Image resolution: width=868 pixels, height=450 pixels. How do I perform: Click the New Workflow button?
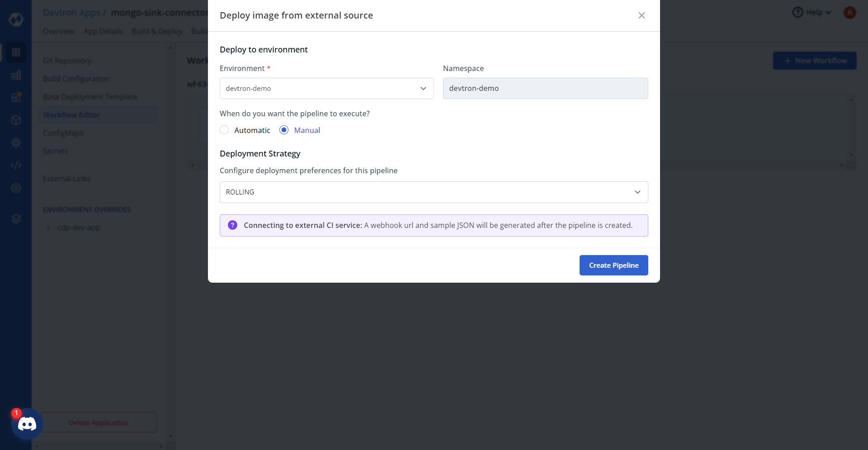click(815, 61)
